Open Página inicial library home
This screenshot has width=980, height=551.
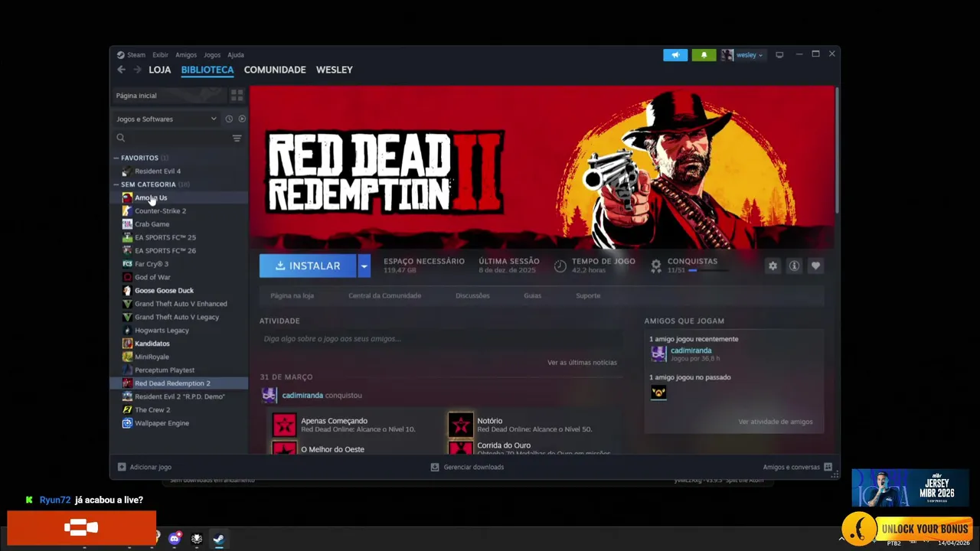tap(168, 95)
